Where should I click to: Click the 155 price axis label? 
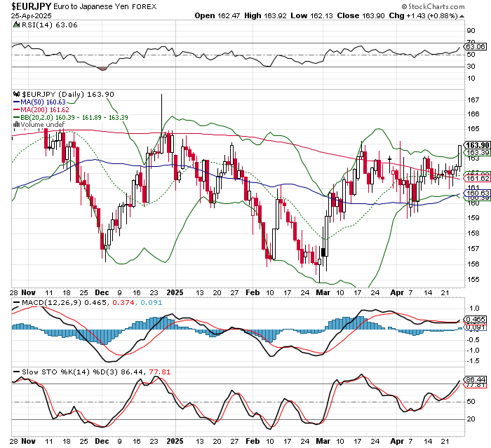coord(473,279)
